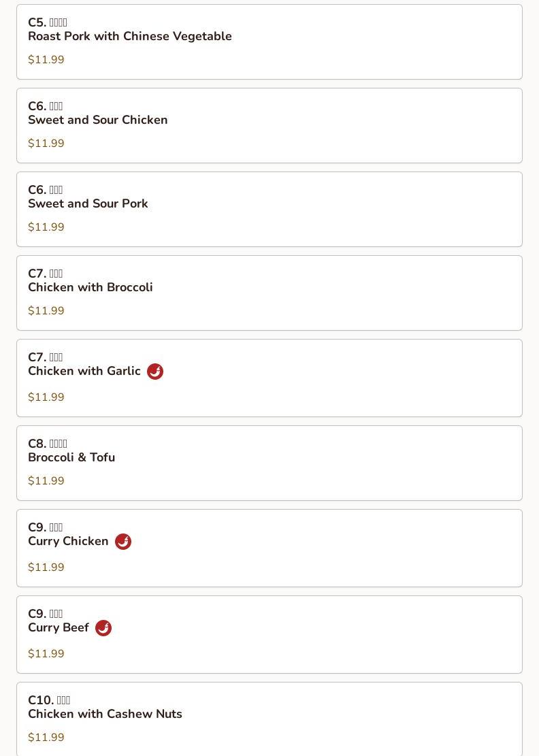Open Chicken with Broccoli menu item
The width and height of the screenshot is (539, 756).
[269, 293]
